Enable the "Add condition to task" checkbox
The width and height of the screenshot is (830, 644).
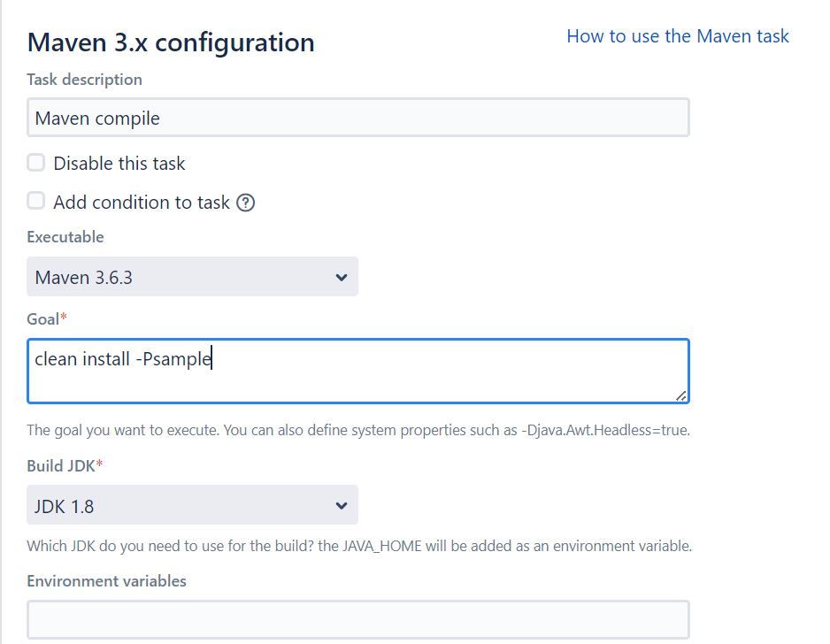tap(36, 201)
